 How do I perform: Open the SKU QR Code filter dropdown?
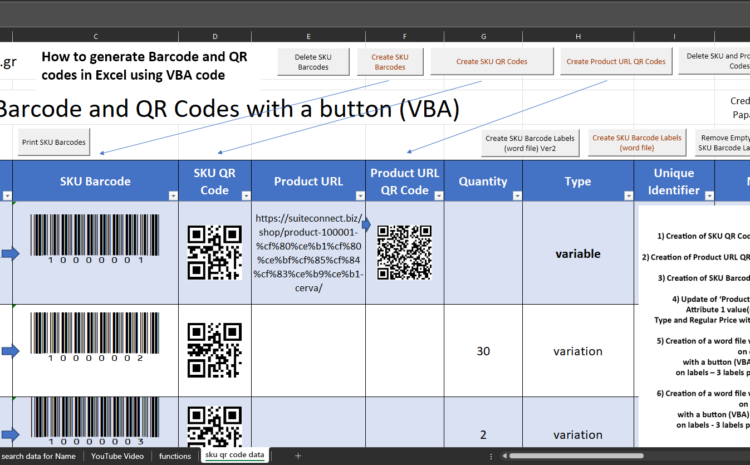(246, 196)
